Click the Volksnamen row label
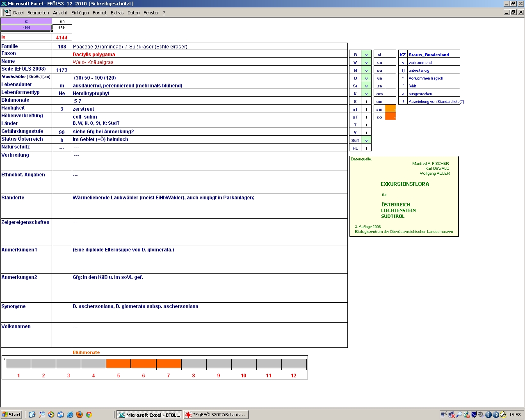 click(16, 326)
